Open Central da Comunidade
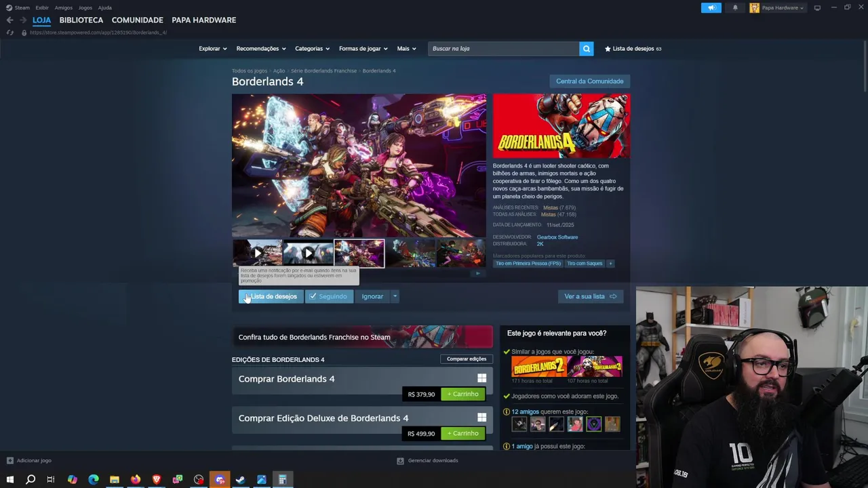This screenshot has width=868, height=488. 589,81
